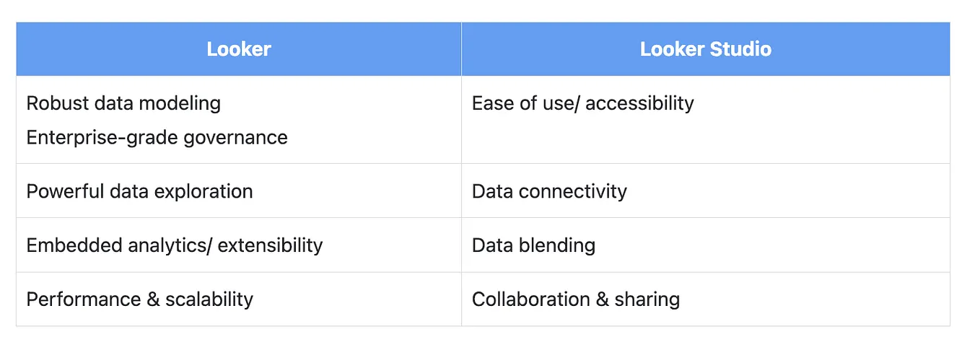The width and height of the screenshot is (980, 355).
Task: Click the Looker Studio column header
Action: coord(706,49)
